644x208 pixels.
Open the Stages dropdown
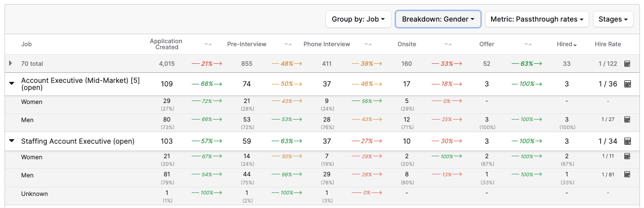pos(613,19)
